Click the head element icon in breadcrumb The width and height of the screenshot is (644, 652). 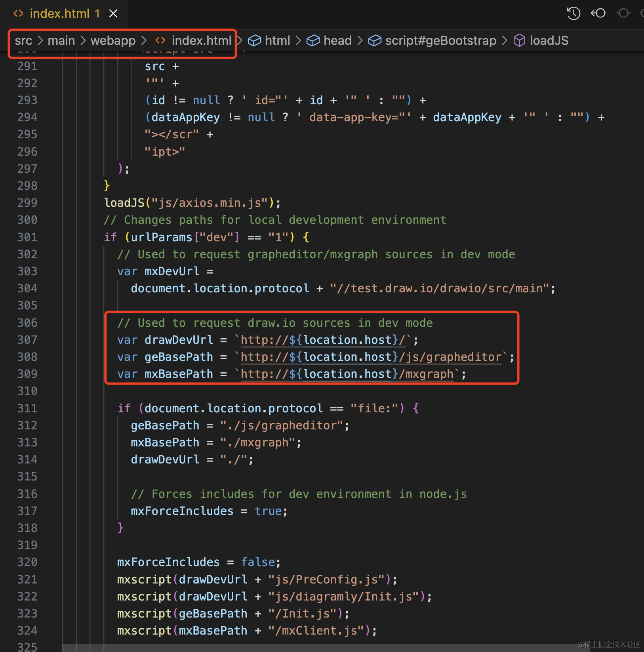pyautogui.click(x=313, y=40)
